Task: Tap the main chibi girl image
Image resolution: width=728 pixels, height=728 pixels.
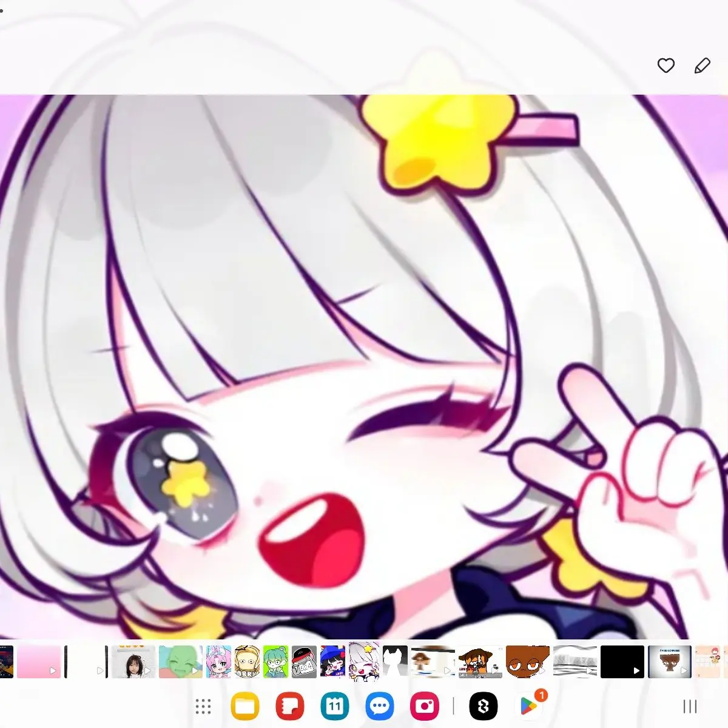Action: click(364, 364)
